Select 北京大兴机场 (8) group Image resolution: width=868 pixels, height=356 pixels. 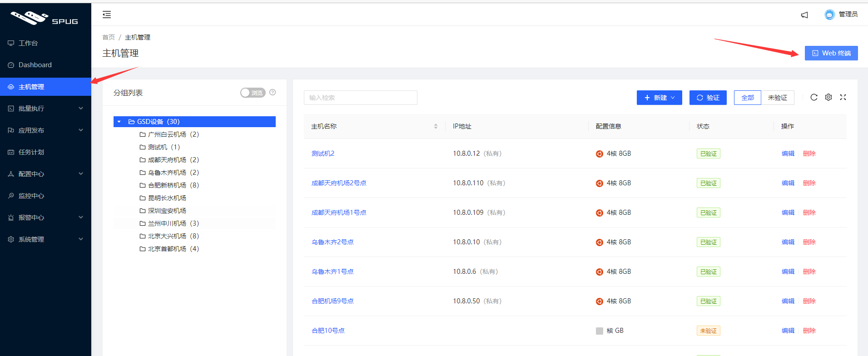[169, 236]
